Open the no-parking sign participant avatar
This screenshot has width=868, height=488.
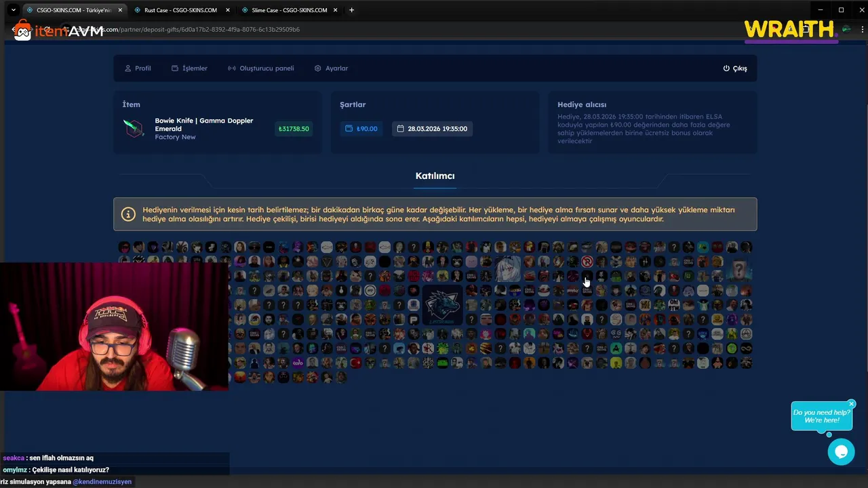[x=587, y=262]
